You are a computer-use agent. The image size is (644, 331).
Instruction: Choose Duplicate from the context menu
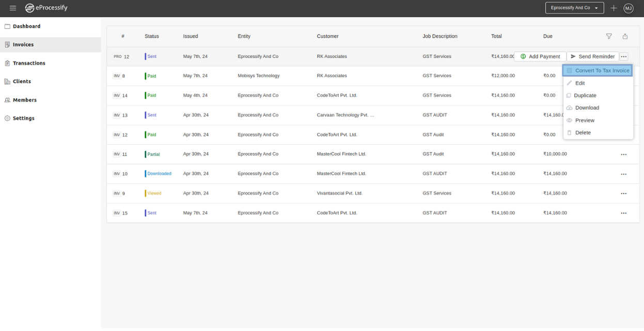coord(585,96)
